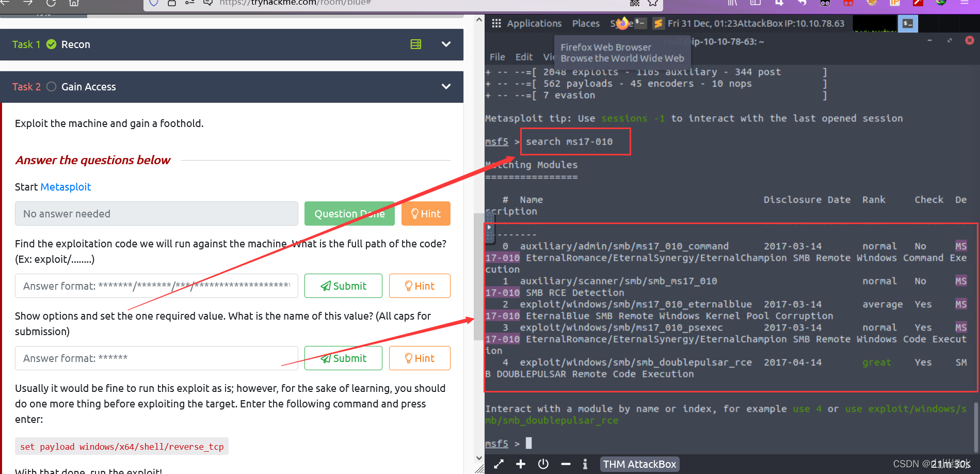The width and height of the screenshot is (980, 474).
Task: Open the AttackBox info icon
Action: (585, 464)
